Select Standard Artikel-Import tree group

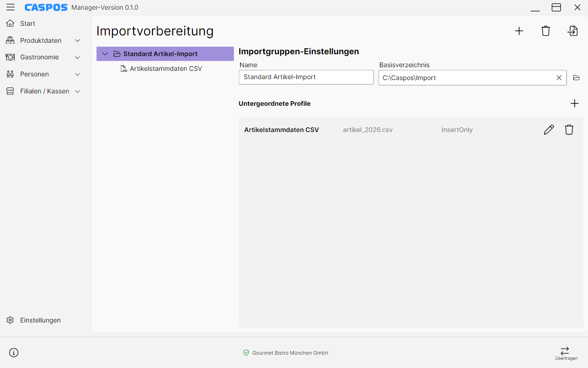(165, 54)
